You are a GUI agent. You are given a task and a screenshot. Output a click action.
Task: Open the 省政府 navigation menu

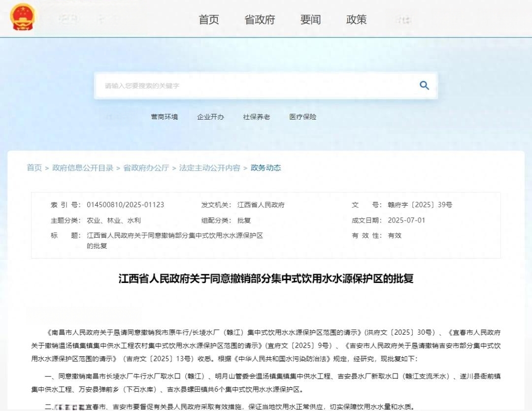(260, 20)
